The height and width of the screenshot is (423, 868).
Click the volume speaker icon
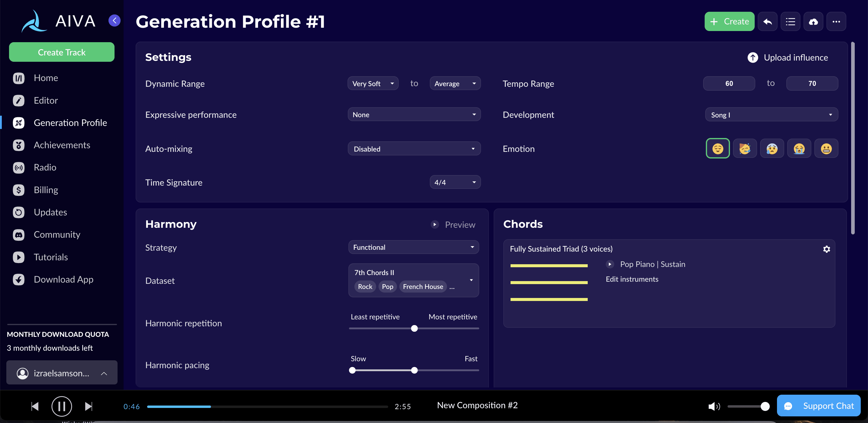tap(714, 406)
